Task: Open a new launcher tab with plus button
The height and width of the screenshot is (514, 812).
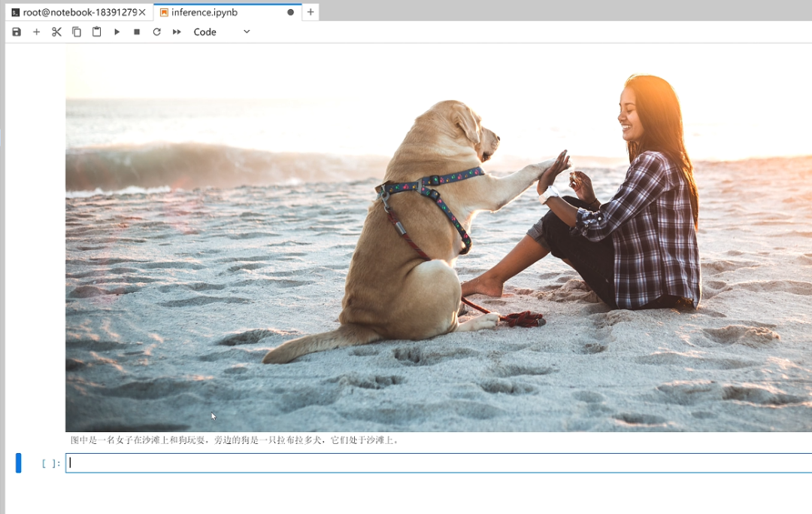Action: [x=311, y=12]
